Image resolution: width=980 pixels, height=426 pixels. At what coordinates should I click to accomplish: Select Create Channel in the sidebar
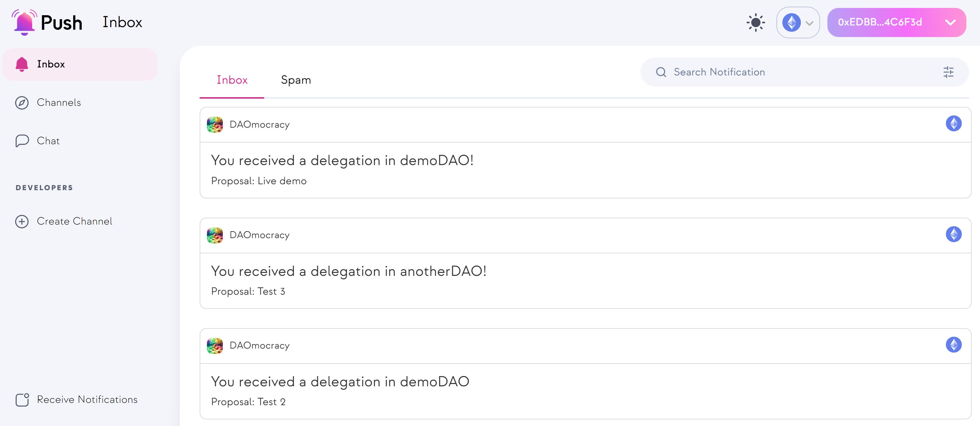point(80,221)
